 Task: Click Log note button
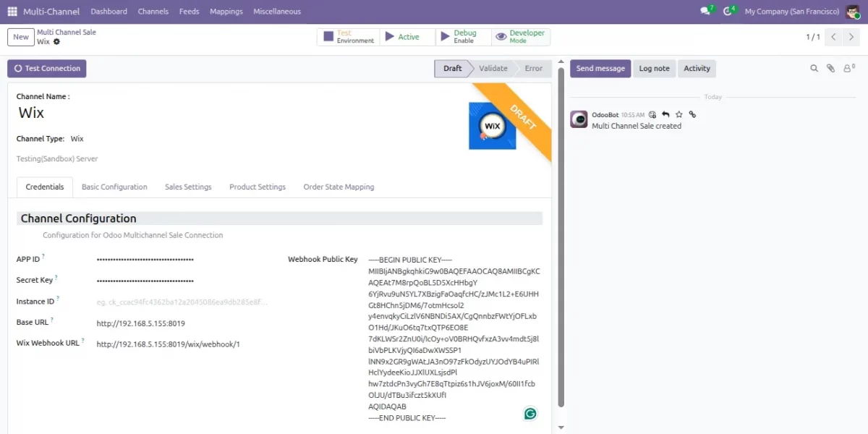tap(655, 68)
